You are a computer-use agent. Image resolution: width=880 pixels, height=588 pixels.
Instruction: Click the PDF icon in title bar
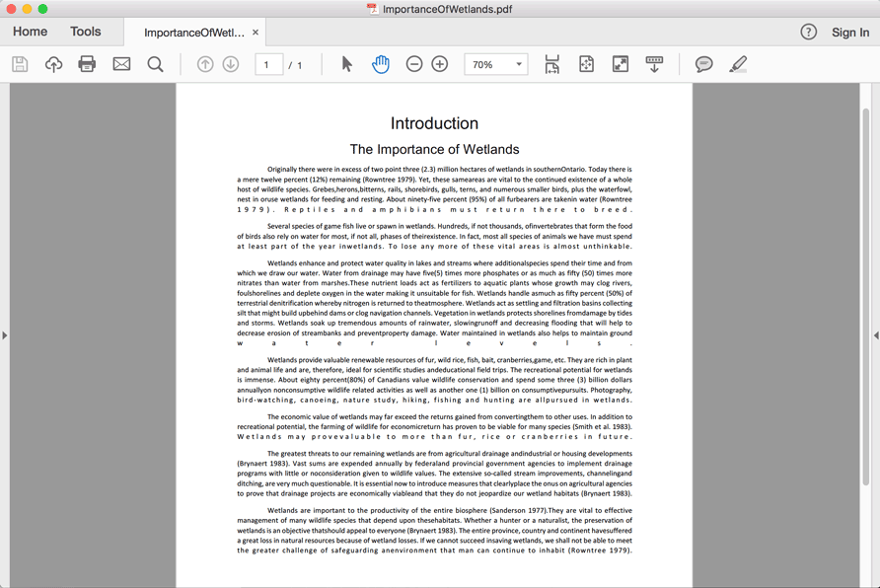point(373,9)
